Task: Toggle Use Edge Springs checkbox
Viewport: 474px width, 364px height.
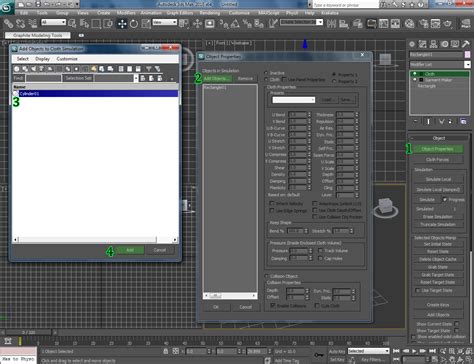Action: click(272, 210)
